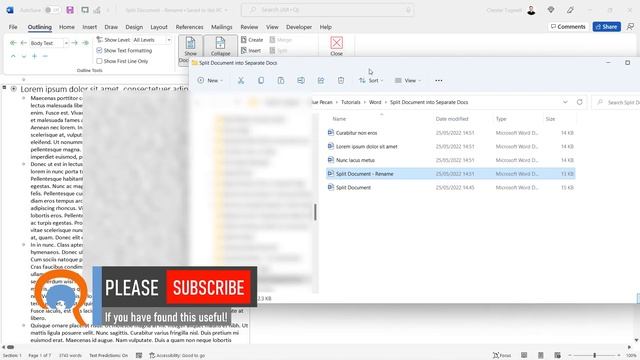
Task: Open the Sort dropdown in Explorer
Action: (371, 80)
